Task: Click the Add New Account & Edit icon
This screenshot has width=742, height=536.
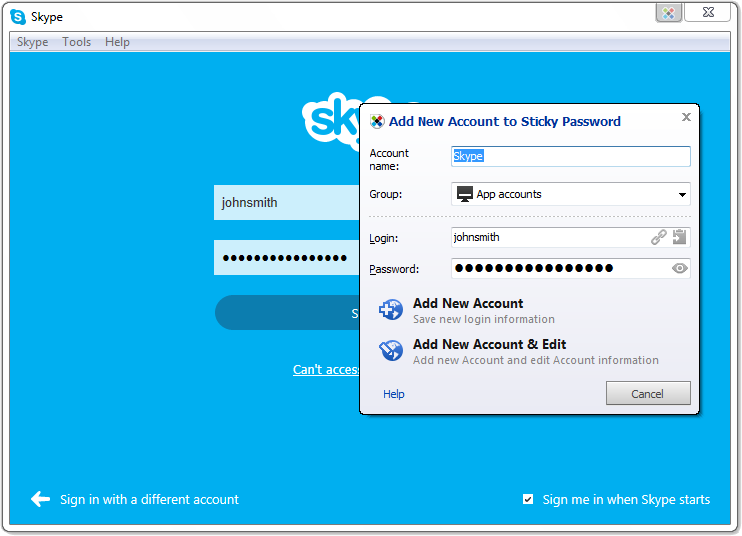Action: click(391, 351)
